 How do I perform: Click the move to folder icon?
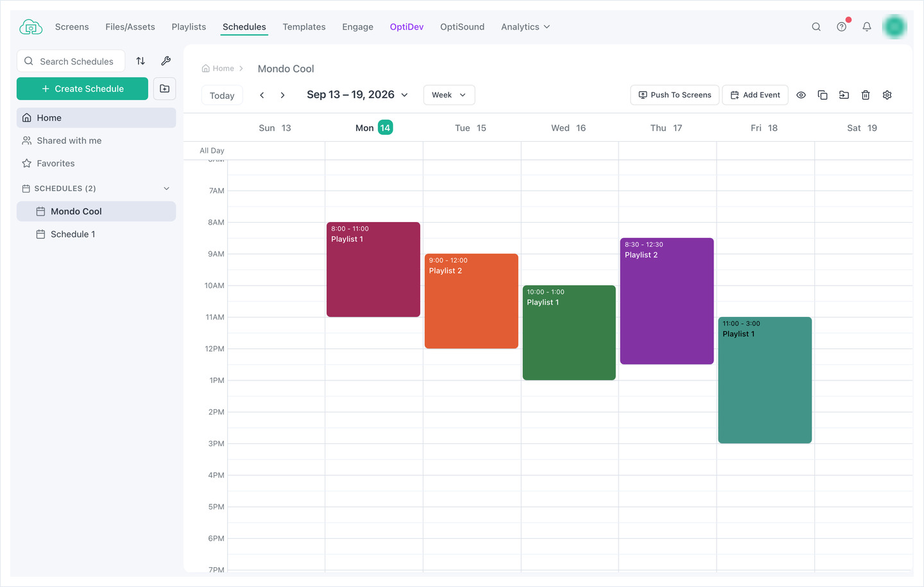pos(844,95)
